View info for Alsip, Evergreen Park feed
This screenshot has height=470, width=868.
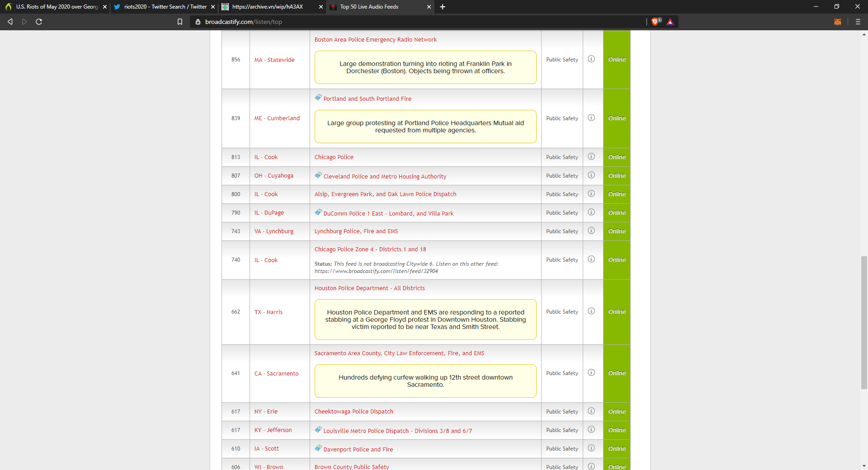point(591,194)
